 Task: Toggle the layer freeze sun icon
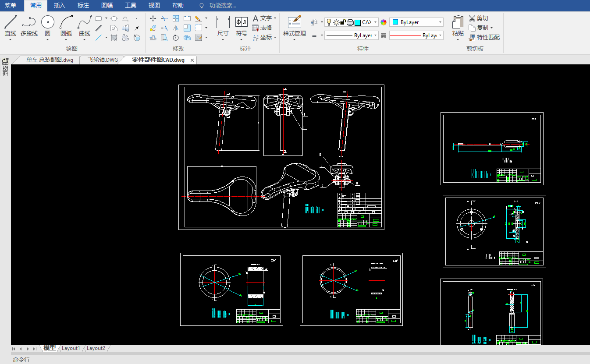(336, 22)
